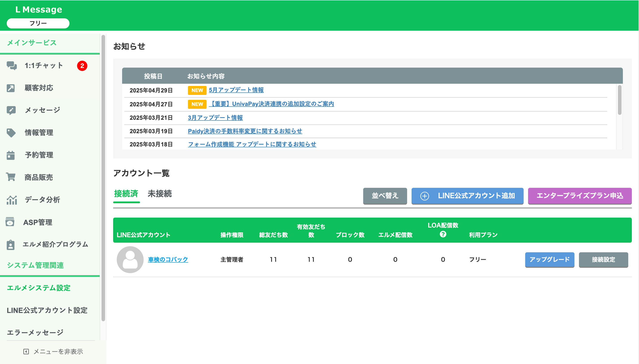Switch to the 接続済 tab
Viewport: 639px width, 364px height.
(126, 194)
